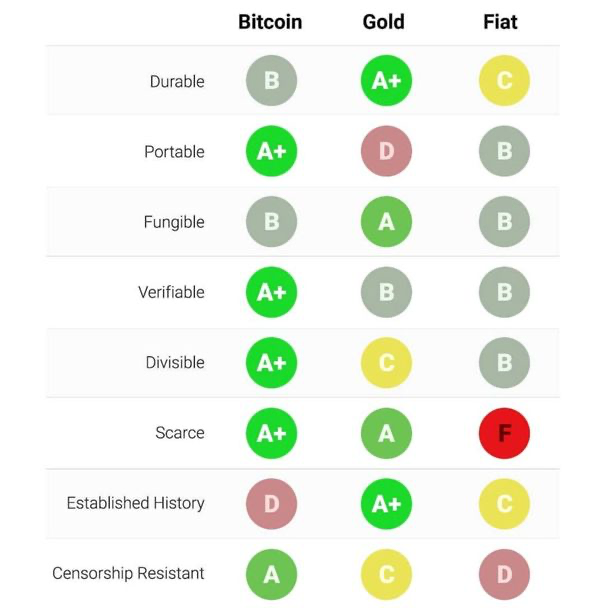Select Fiat's Censorship Resistant D grade circle
The height and width of the screenshot is (616, 600).
tap(504, 574)
